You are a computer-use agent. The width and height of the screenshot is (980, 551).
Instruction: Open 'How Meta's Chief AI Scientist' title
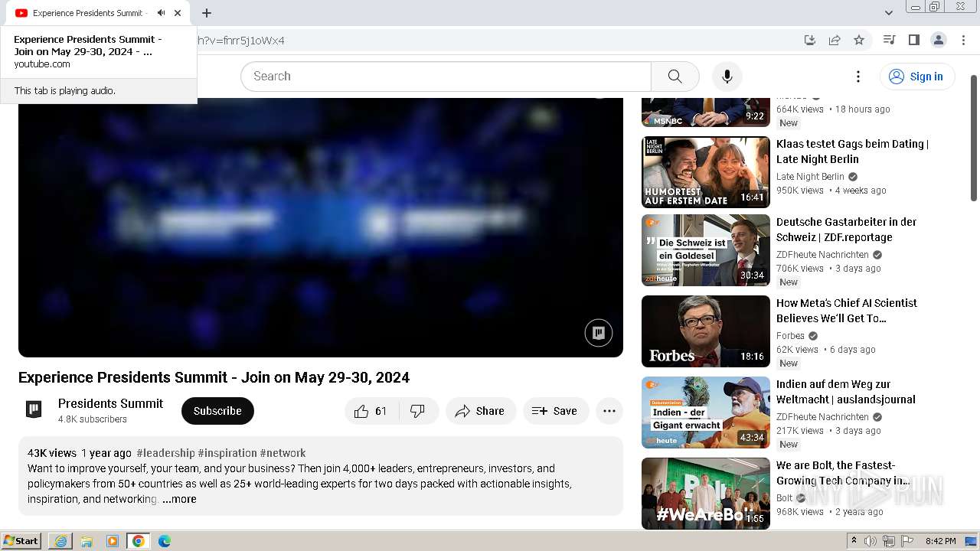847,311
